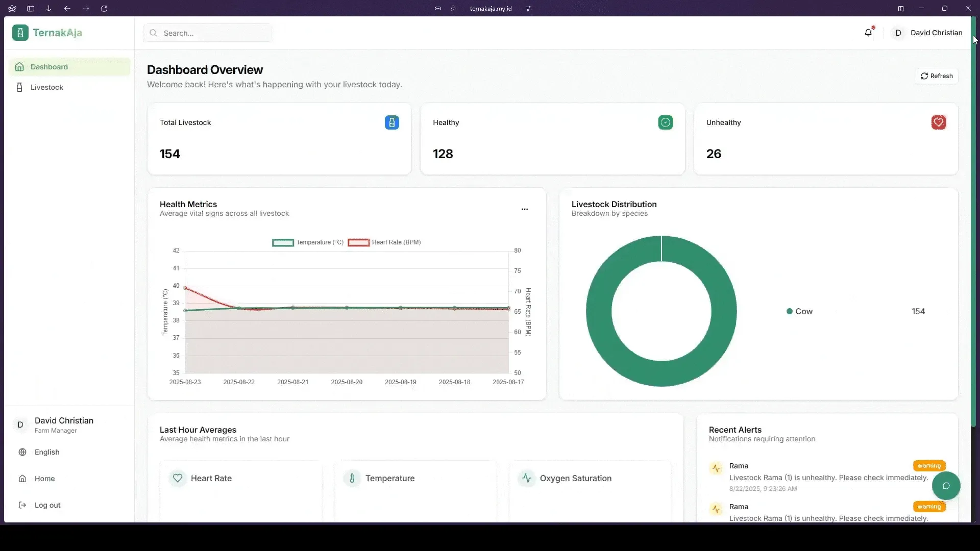Select the Heart Rate vitals icon
This screenshot has height=551, width=980.
click(177, 478)
